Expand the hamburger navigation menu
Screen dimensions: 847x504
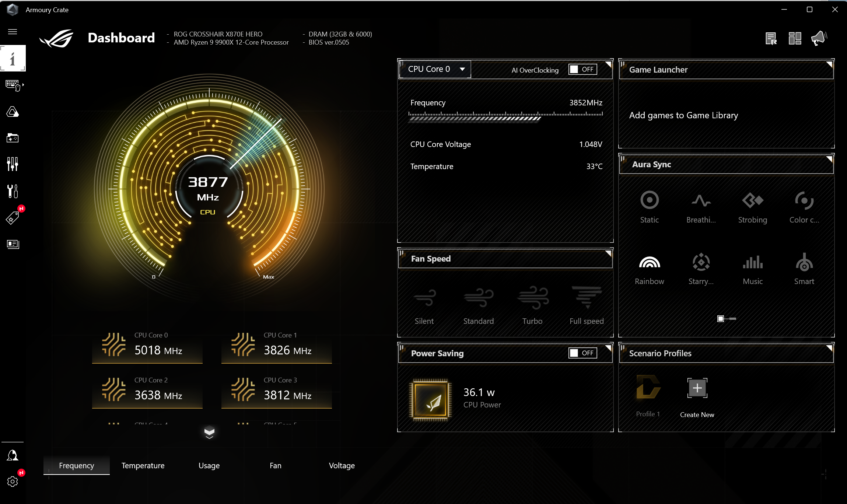click(13, 32)
